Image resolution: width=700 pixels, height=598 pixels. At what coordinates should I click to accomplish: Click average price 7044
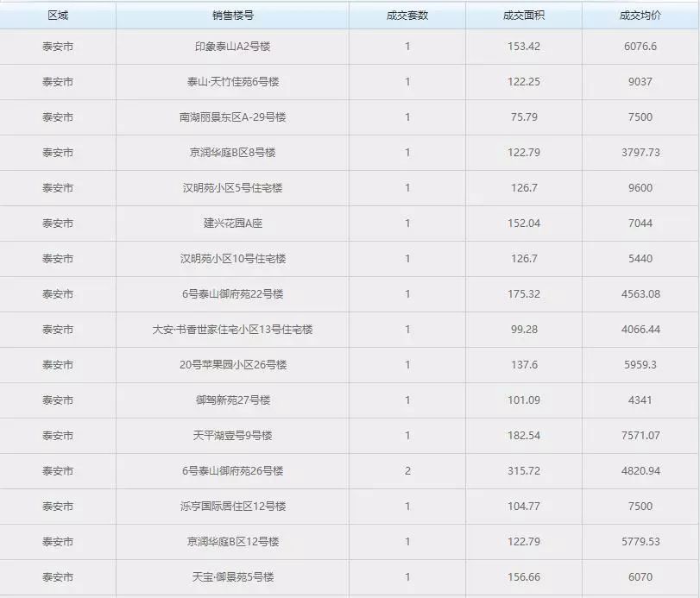640,223
